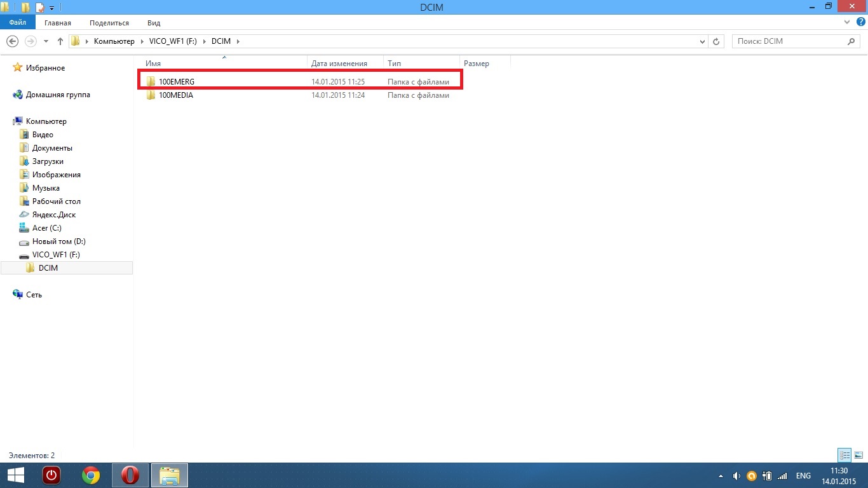Switch to large thumbnails view toggle
This screenshot has width=868, height=488.
[858, 455]
